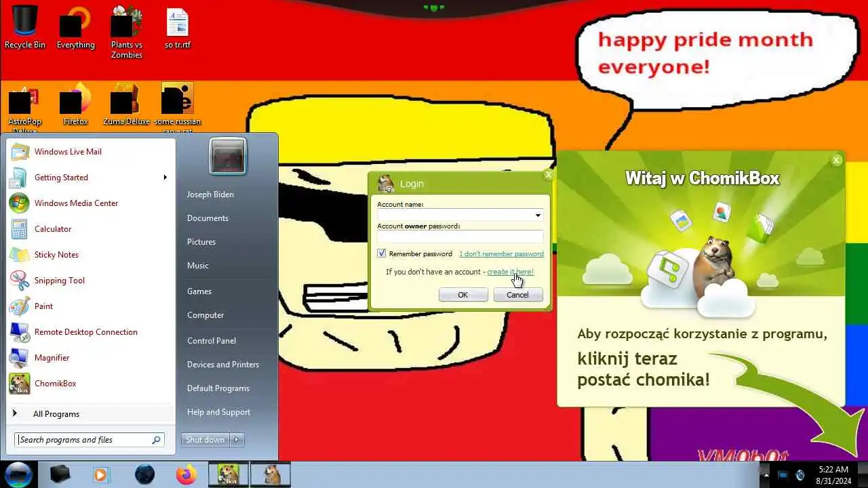The width and height of the screenshot is (868, 488).
Task: Click the ChomikBox icon in Start menu
Action: 19,384
